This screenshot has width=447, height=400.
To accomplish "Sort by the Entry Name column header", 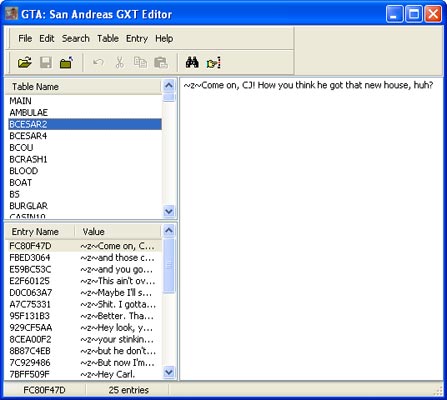I will (x=40, y=232).
